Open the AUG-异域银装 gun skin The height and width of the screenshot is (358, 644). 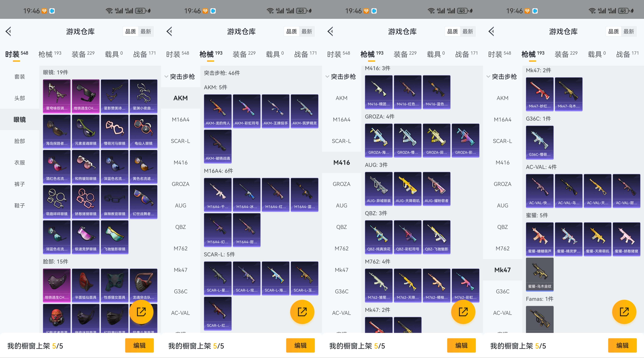(379, 189)
